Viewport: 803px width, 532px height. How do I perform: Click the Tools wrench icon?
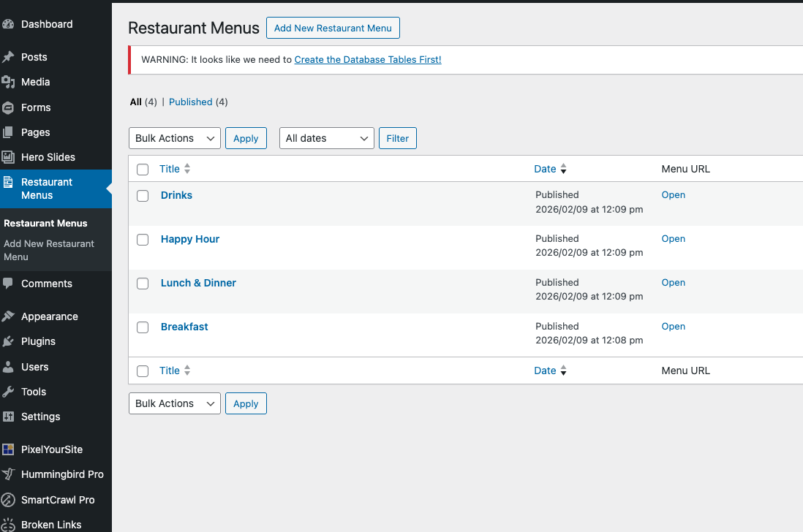(x=9, y=392)
